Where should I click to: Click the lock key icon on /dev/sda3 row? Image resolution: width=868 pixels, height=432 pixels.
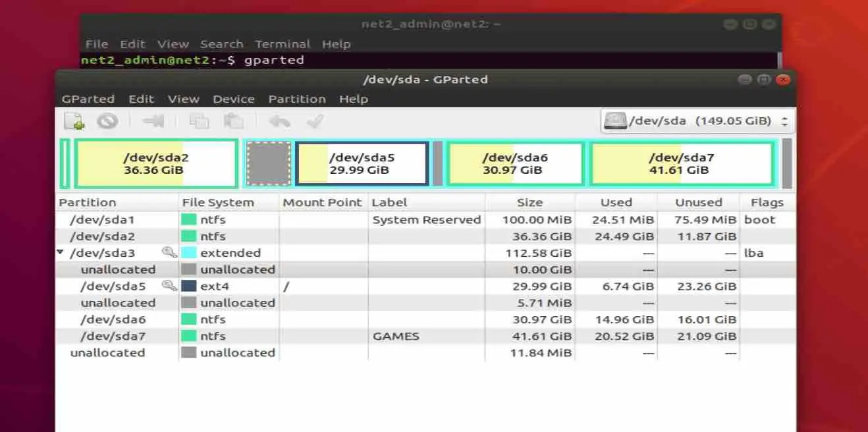pyautogui.click(x=169, y=253)
